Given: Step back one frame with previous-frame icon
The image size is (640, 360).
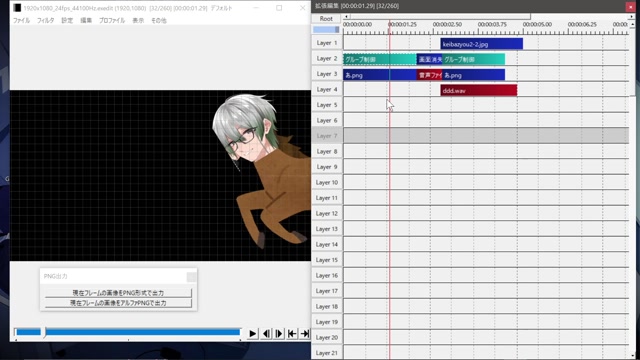Looking at the screenshot, I should pos(266,333).
